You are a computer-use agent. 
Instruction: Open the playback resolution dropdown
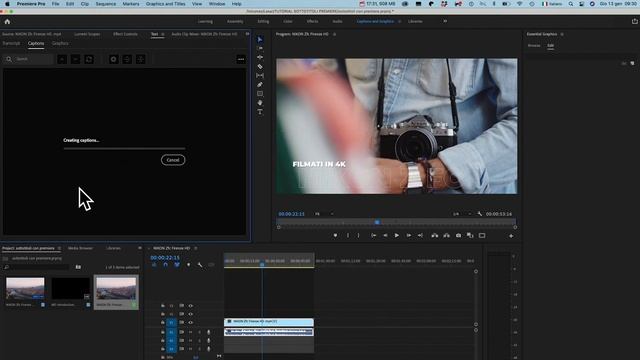pos(461,214)
